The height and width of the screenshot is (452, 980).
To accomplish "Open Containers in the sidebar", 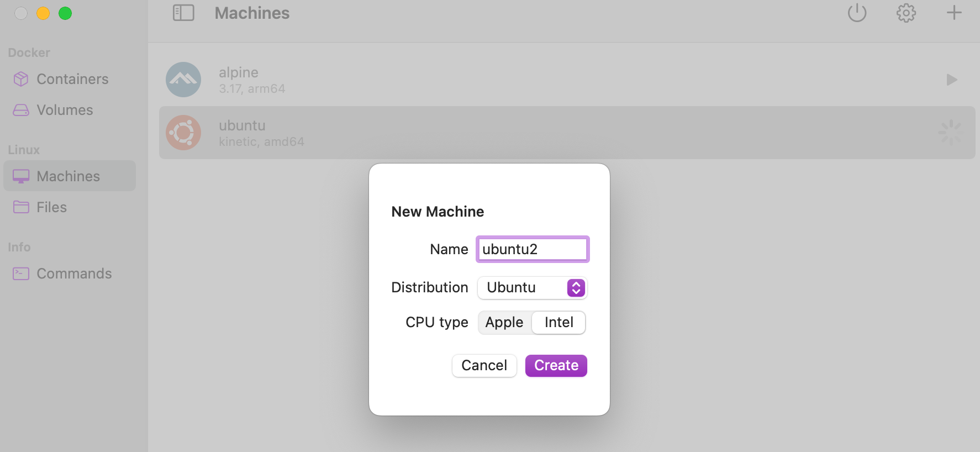I will point(70,79).
